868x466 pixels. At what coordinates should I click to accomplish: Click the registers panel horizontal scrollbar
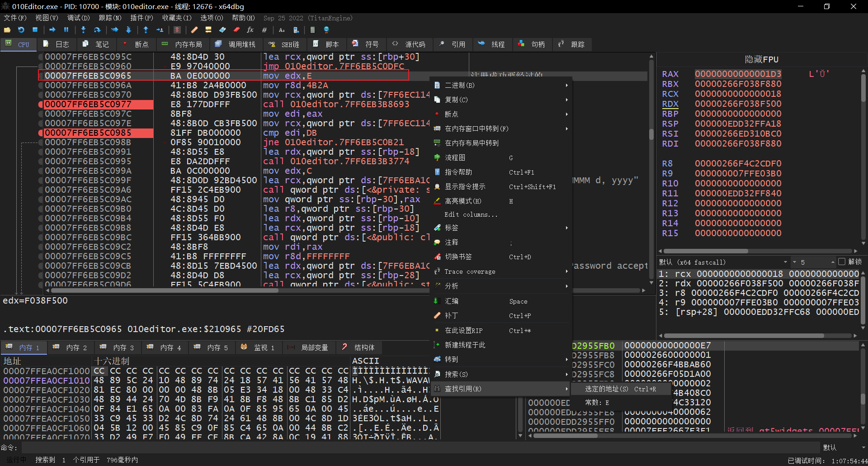pyautogui.click(x=705, y=251)
